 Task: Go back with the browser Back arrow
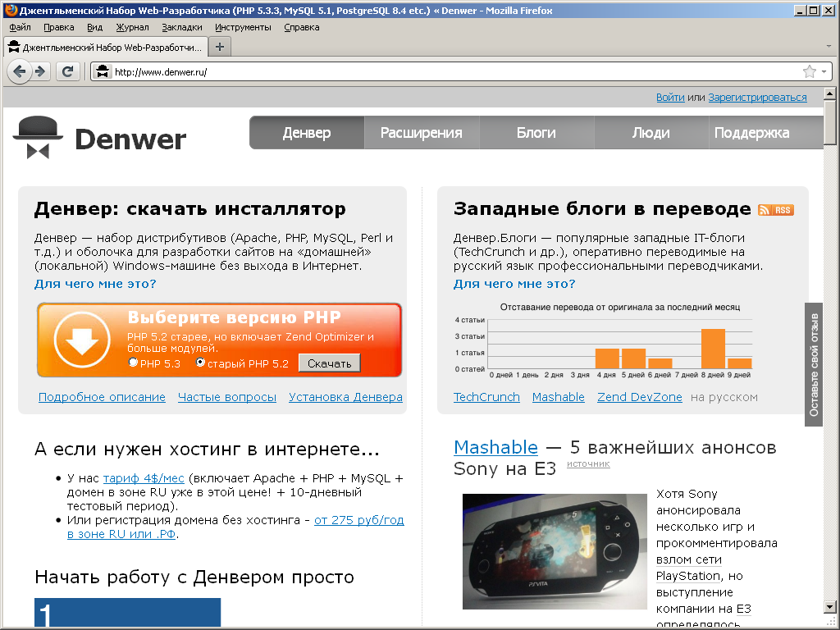pos(20,71)
